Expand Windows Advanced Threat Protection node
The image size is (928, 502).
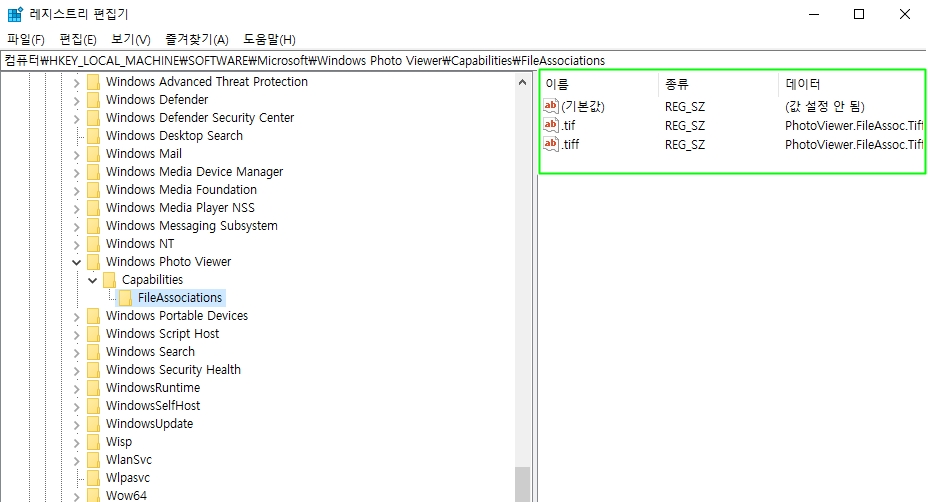(76, 83)
